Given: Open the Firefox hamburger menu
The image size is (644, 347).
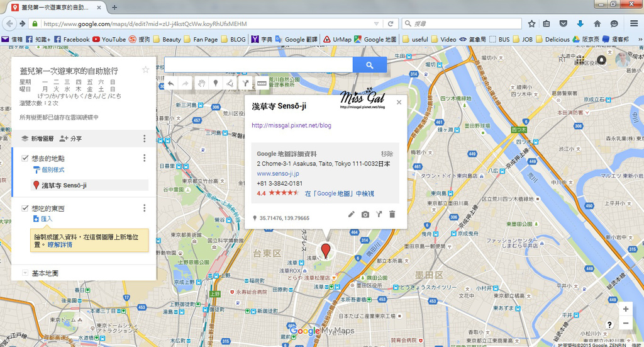Looking at the screenshot, I should 634,23.
